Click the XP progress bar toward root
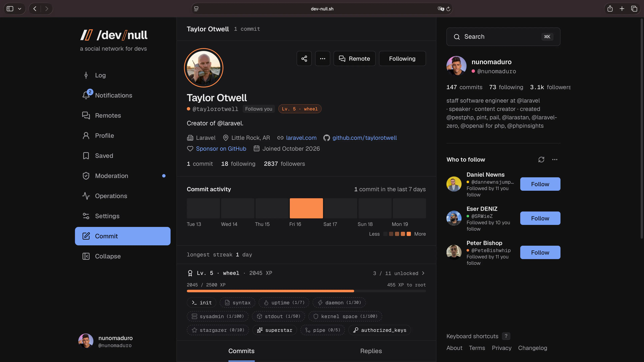The image size is (644, 362). tap(306, 291)
